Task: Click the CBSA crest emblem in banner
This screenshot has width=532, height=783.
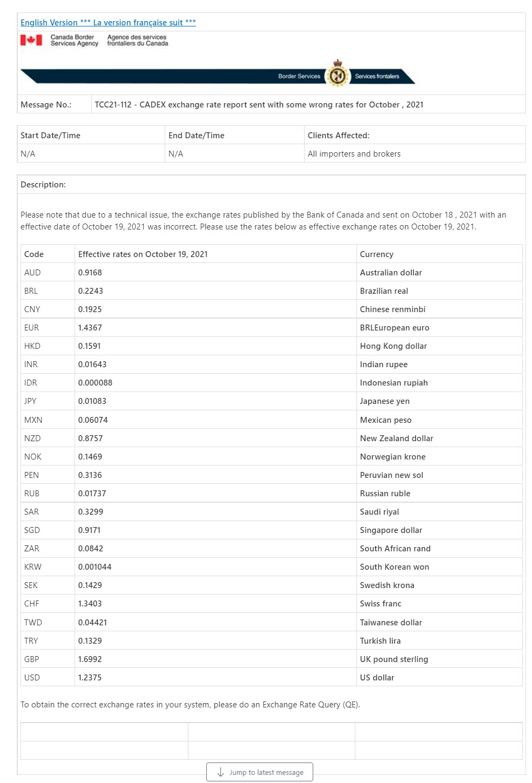Action: [x=338, y=73]
